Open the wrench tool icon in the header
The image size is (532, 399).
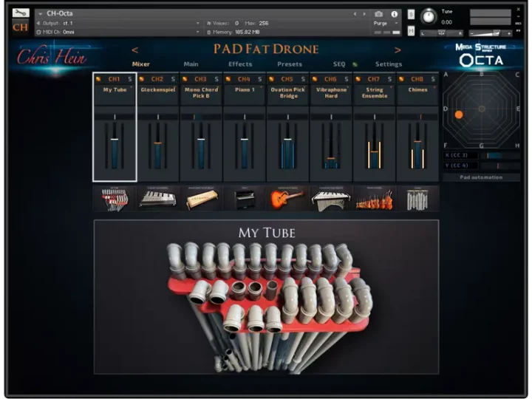click(x=20, y=13)
